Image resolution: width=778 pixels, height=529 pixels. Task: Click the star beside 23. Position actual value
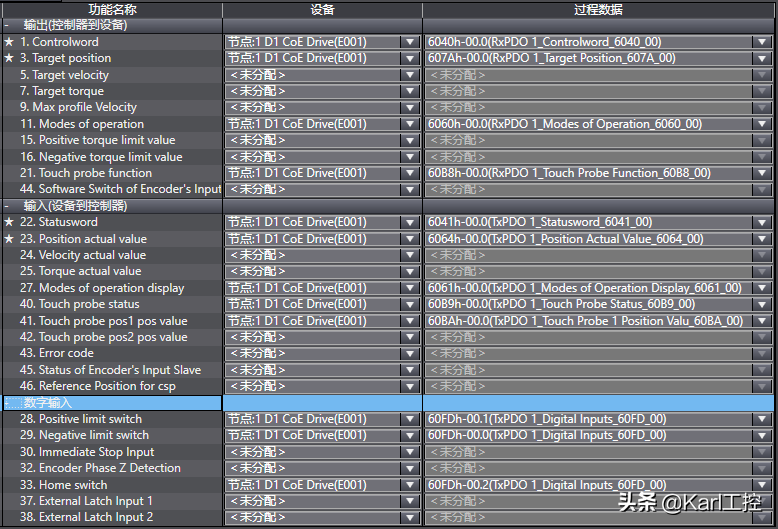tap(9, 239)
